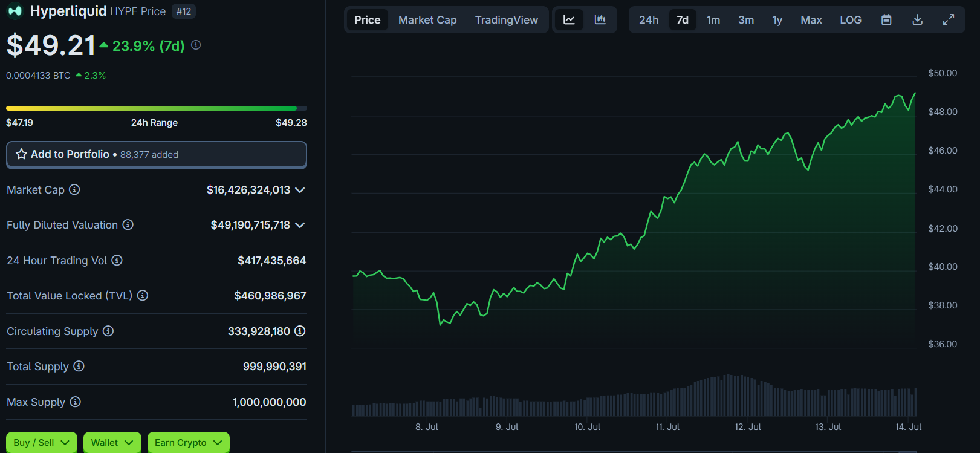Add Hyperliquid to Portfolio
The height and width of the screenshot is (453, 980).
coord(157,154)
